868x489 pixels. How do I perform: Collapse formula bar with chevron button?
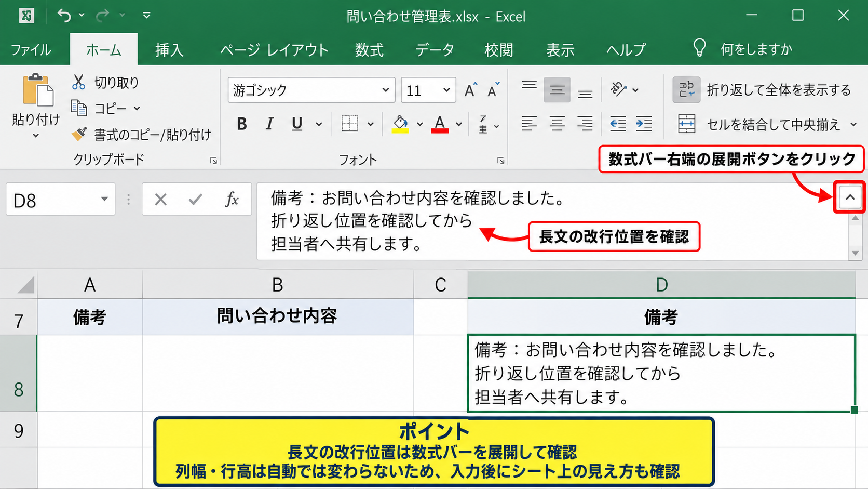point(850,197)
